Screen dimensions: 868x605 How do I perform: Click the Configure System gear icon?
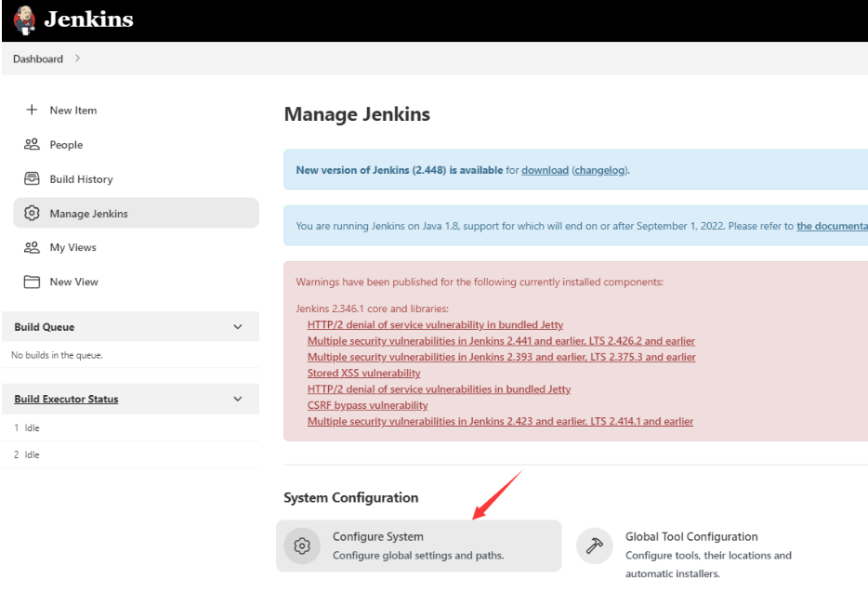301,546
